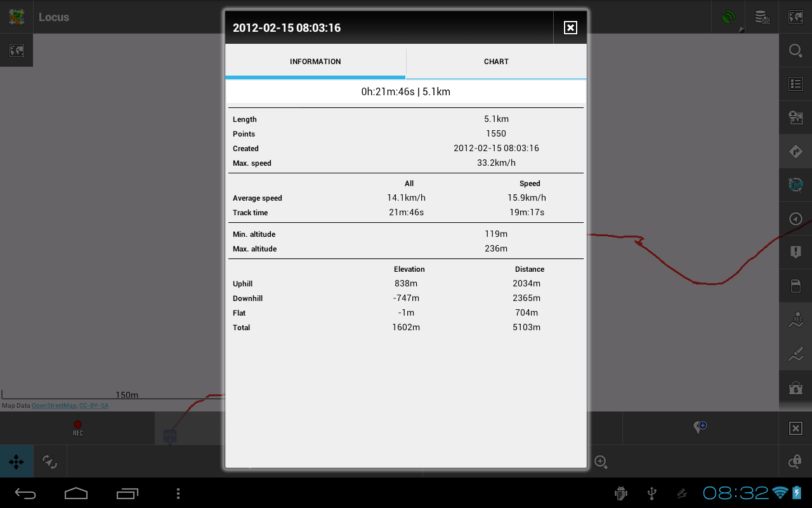Open the navigation turn-arrow icon

point(796,152)
